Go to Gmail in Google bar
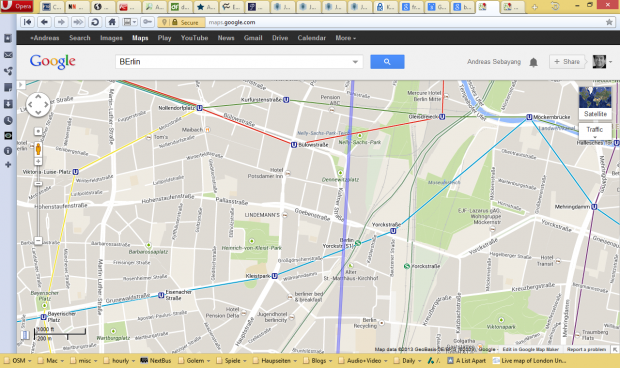620x368 pixels. tap(253, 38)
